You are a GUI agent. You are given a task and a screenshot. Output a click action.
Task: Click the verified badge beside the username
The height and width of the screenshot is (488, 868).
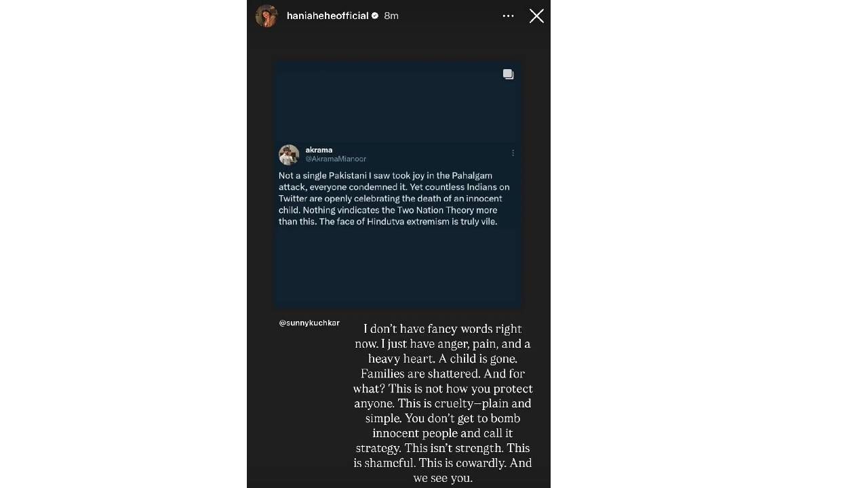pyautogui.click(x=375, y=16)
